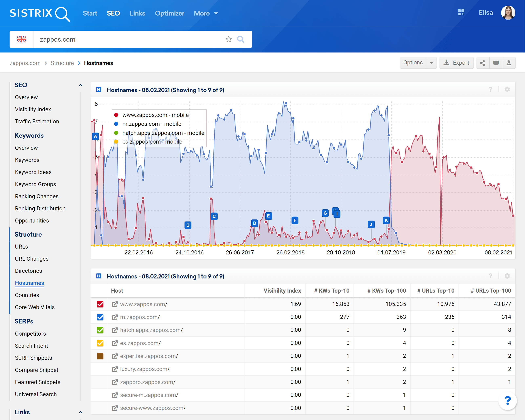
Task: Open the handbook book icon
Action: [x=496, y=63]
